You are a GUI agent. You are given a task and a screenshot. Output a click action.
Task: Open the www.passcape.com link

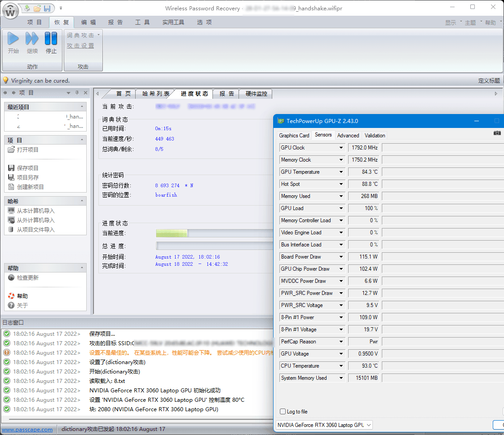[x=27, y=430]
